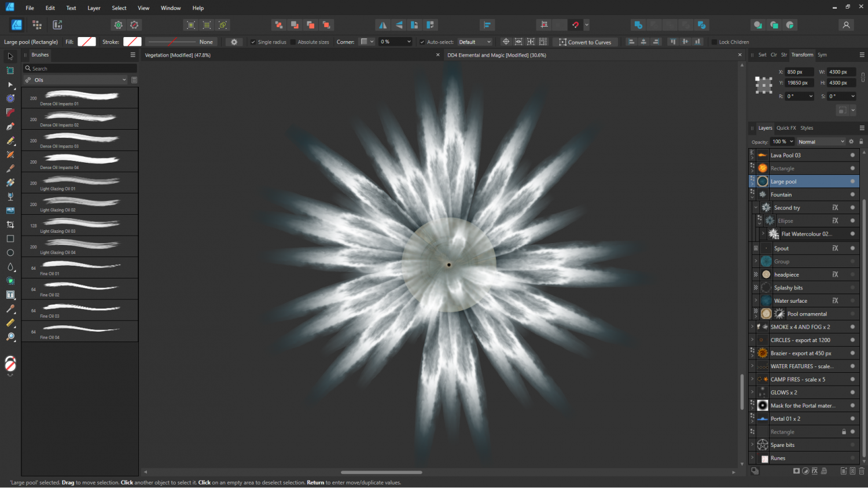
Task: Uncheck the Single radius checkbox
Action: point(253,42)
